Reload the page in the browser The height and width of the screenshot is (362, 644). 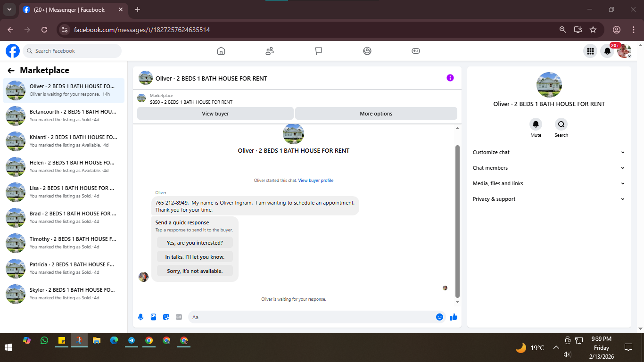(x=44, y=30)
